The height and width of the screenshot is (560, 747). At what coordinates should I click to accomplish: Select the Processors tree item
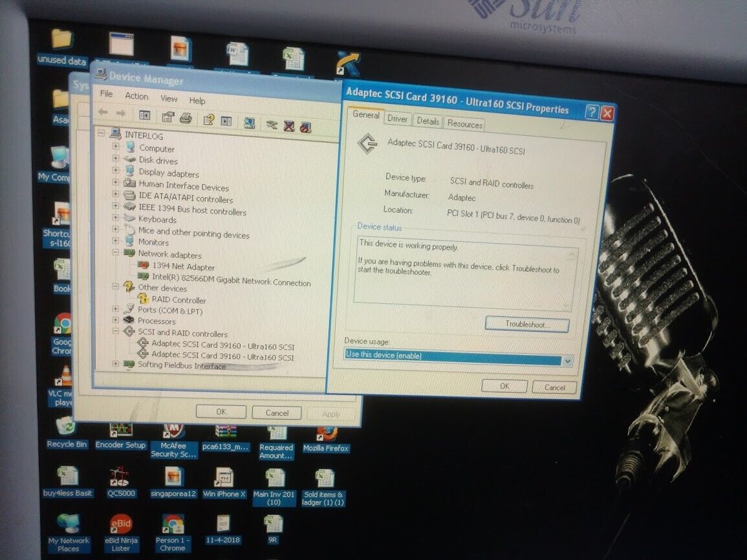tap(157, 321)
